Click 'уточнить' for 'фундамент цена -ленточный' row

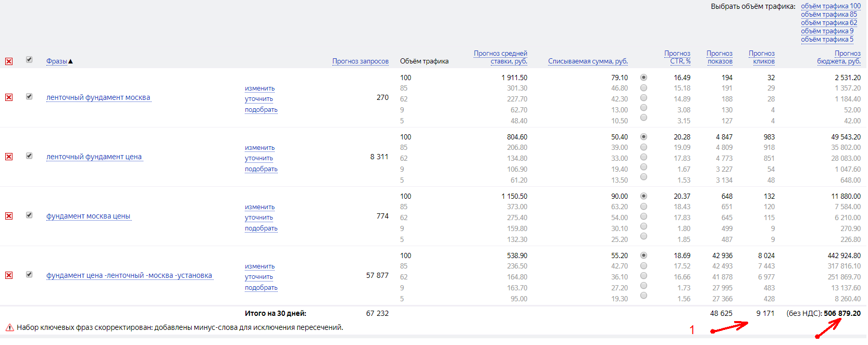click(x=259, y=277)
